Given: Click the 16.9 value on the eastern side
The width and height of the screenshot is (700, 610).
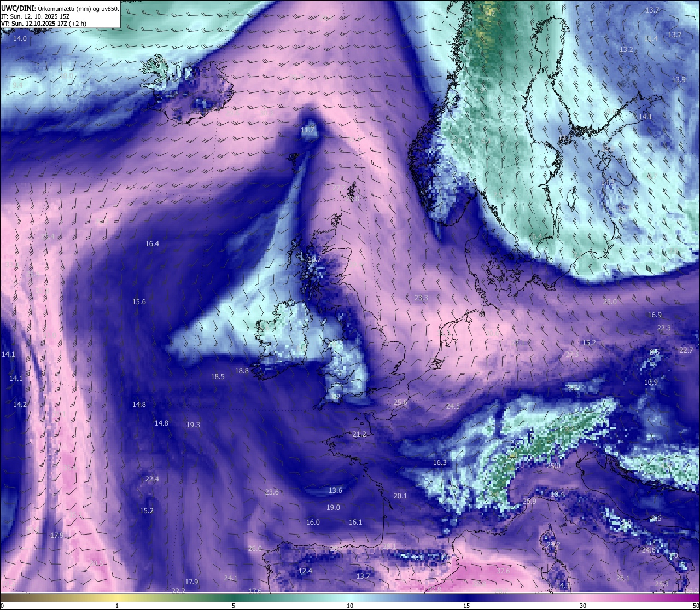Looking at the screenshot, I should pos(655,315).
